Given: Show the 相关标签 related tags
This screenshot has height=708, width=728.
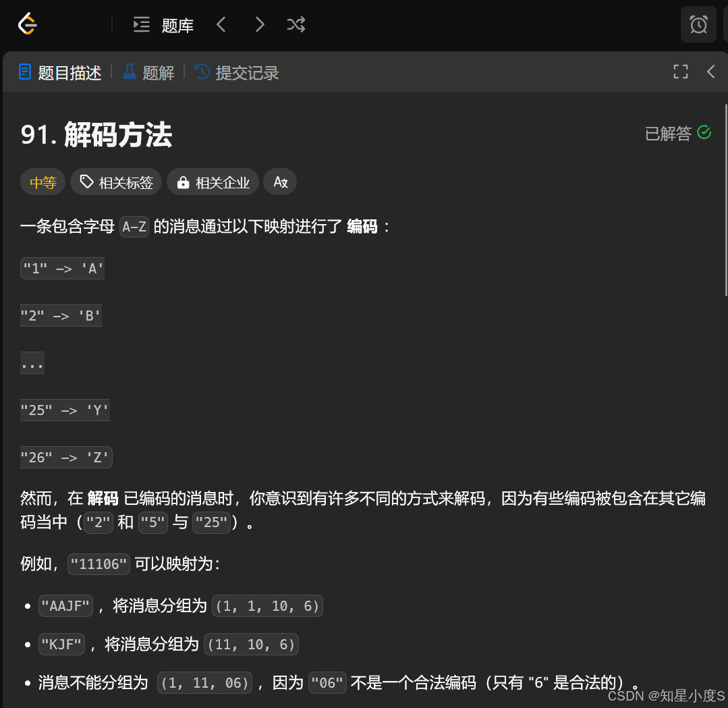Looking at the screenshot, I should pos(116,182).
